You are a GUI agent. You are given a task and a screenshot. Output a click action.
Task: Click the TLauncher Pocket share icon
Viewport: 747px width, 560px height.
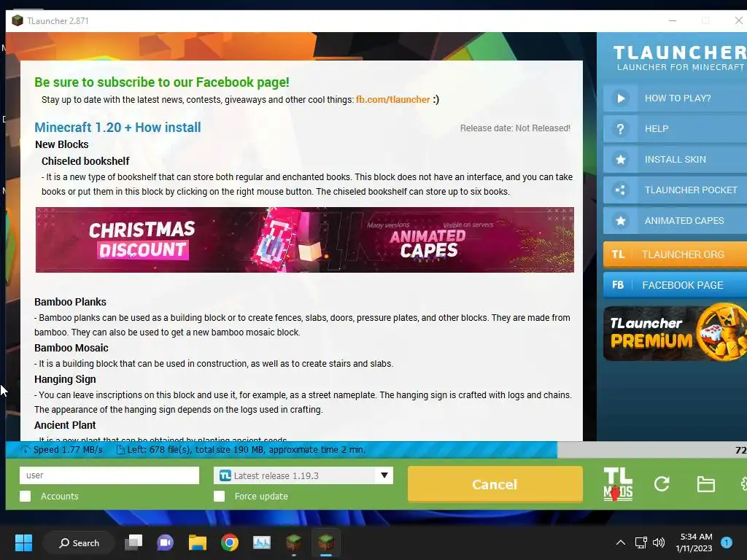tap(620, 190)
